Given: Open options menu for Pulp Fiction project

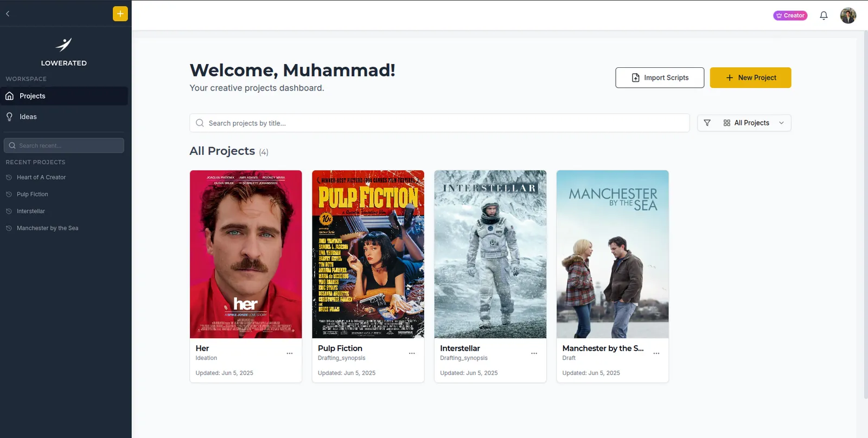Looking at the screenshot, I should click(x=412, y=353).
